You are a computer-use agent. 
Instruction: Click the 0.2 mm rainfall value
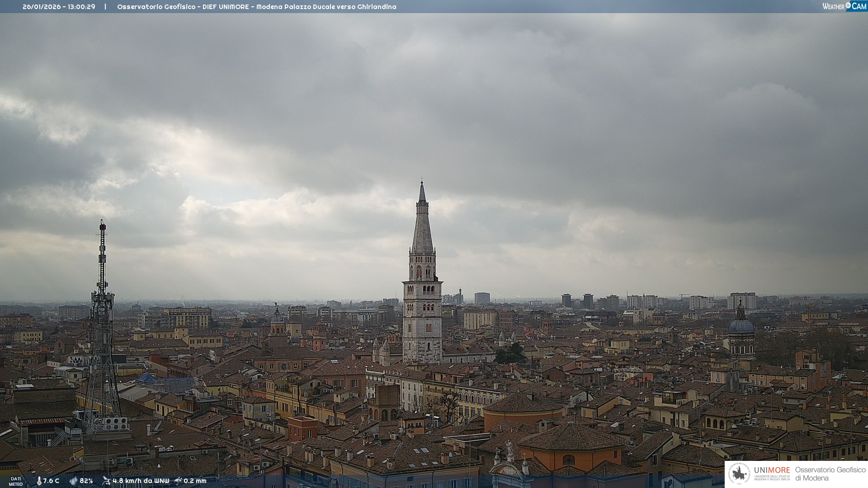click(x=195, y=481)
